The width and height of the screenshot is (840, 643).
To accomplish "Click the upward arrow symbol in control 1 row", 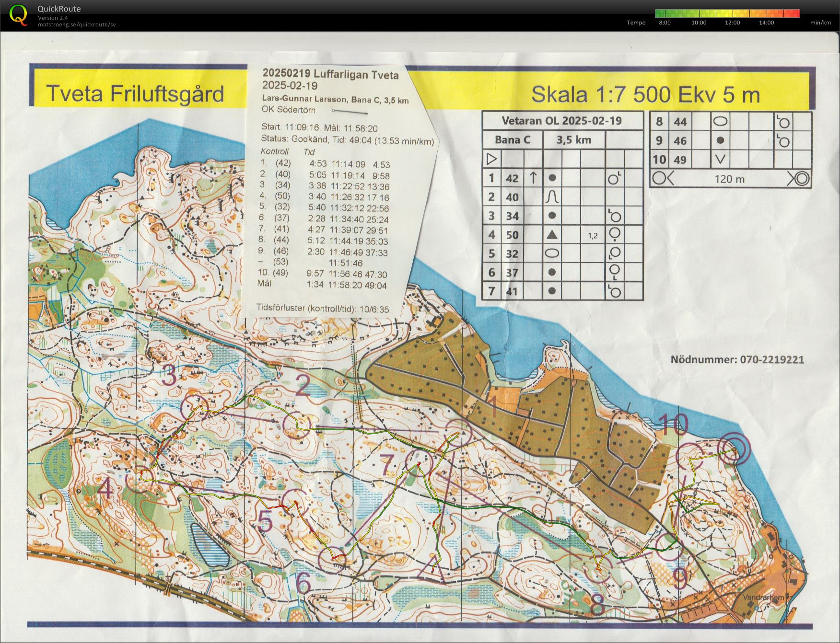I will tap(533, 178).
